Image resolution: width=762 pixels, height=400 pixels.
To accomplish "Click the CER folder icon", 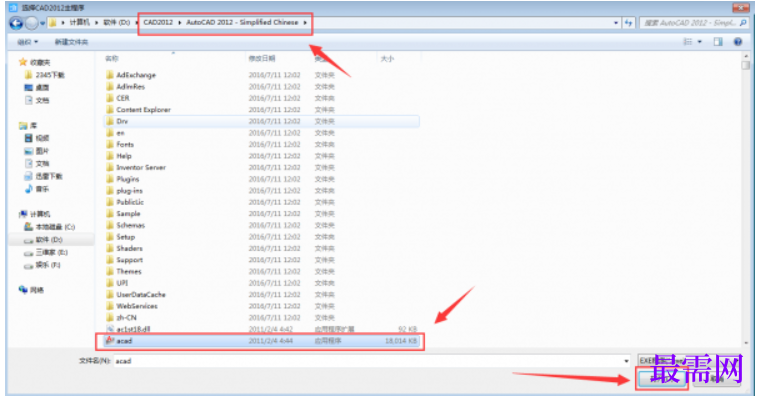I will (x=110, y=98).
